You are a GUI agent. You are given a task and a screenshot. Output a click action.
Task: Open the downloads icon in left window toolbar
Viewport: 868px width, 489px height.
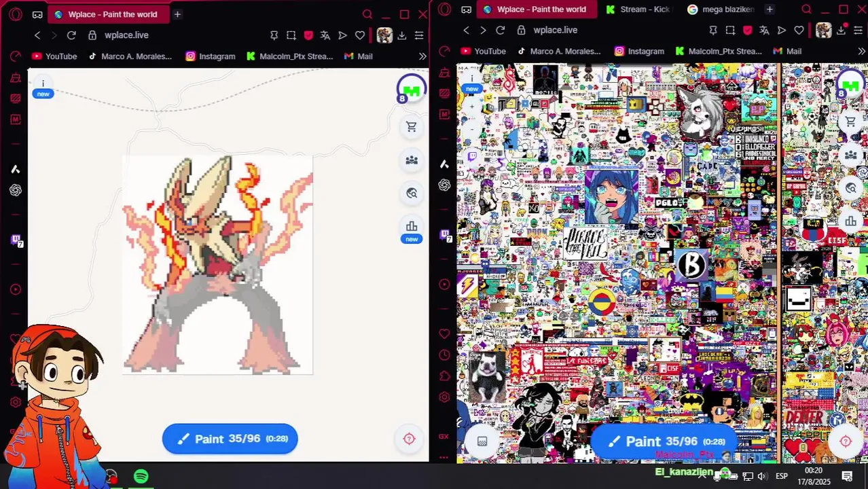point(402,35)
